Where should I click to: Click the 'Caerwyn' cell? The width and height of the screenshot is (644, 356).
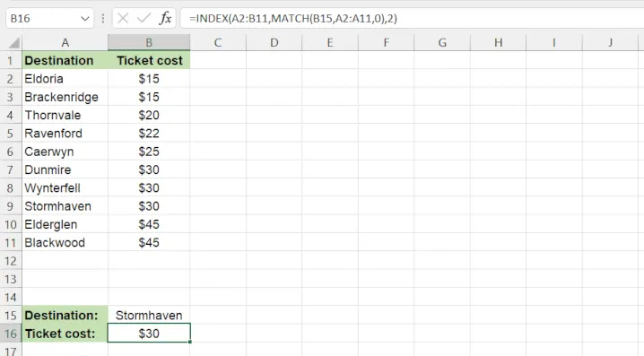[65, 152]
